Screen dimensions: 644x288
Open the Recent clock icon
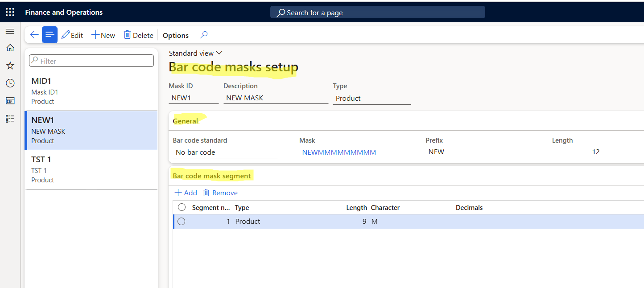coord(10,83)
